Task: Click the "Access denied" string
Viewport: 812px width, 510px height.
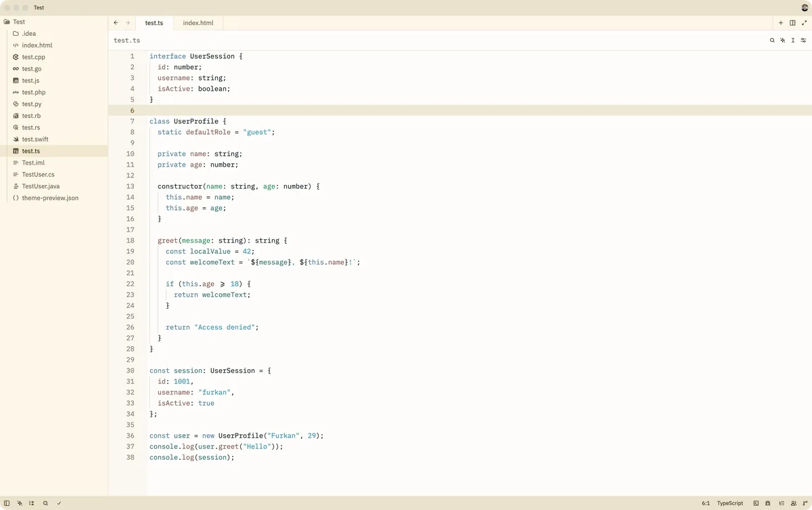Action: tap(225, 327)
